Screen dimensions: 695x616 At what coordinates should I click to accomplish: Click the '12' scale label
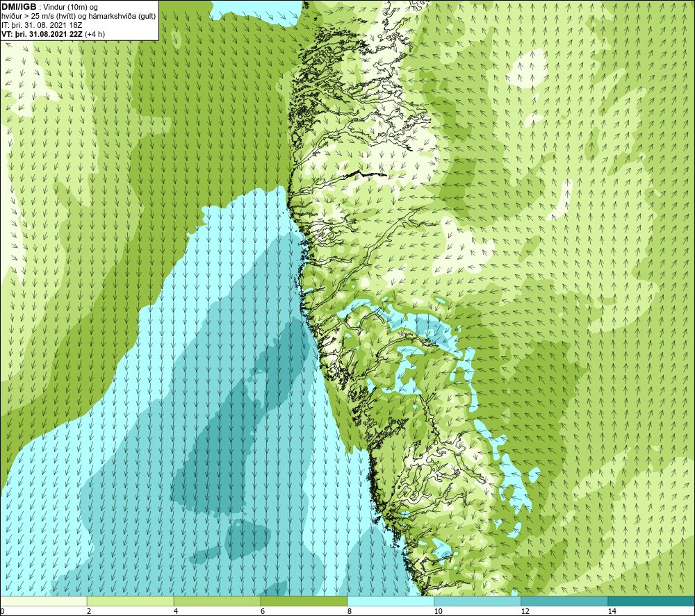[525, 611]
